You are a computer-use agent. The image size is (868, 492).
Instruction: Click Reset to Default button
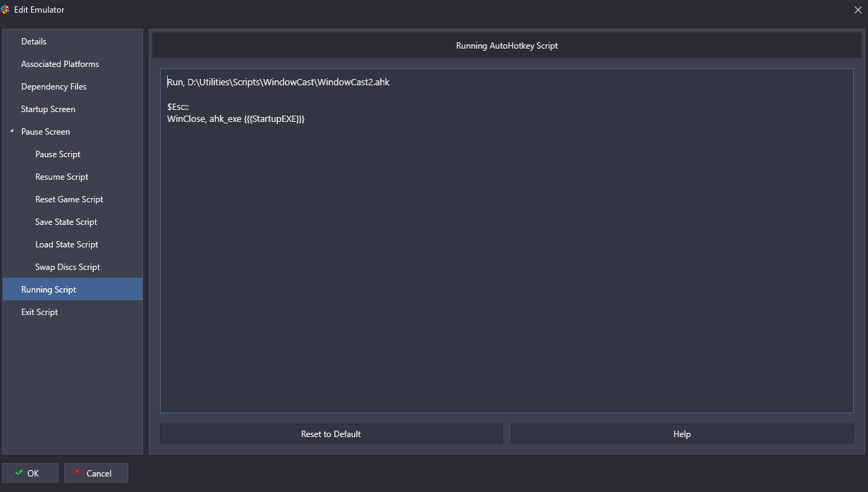tap(331, 433)
